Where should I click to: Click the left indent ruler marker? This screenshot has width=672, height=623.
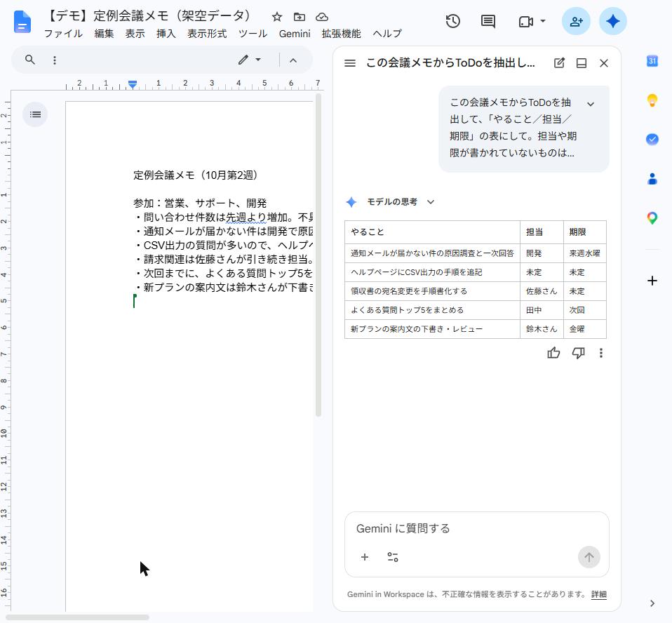pos(133,84)
